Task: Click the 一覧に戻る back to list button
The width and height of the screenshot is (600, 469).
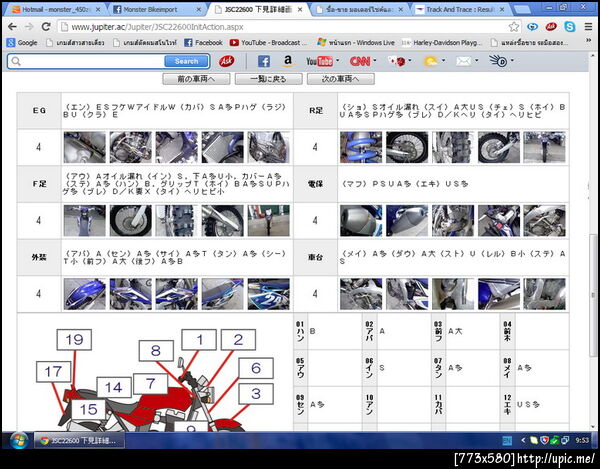Action: click(269, 79)
